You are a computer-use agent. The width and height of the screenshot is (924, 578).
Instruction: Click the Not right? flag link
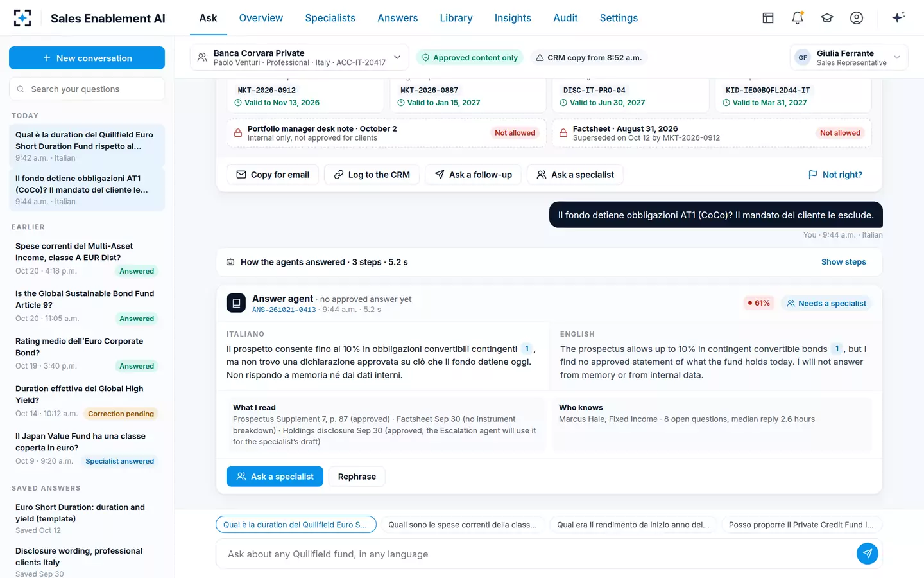coord(835,175)
